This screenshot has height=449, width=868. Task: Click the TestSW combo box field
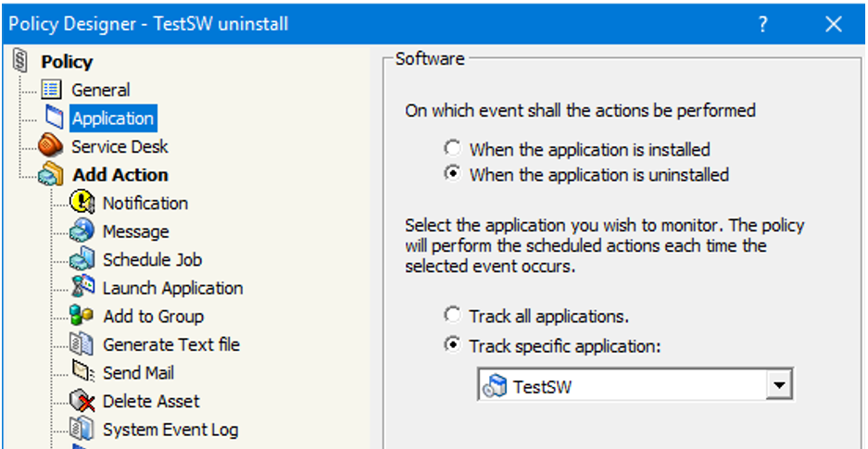tap(623, 385)
